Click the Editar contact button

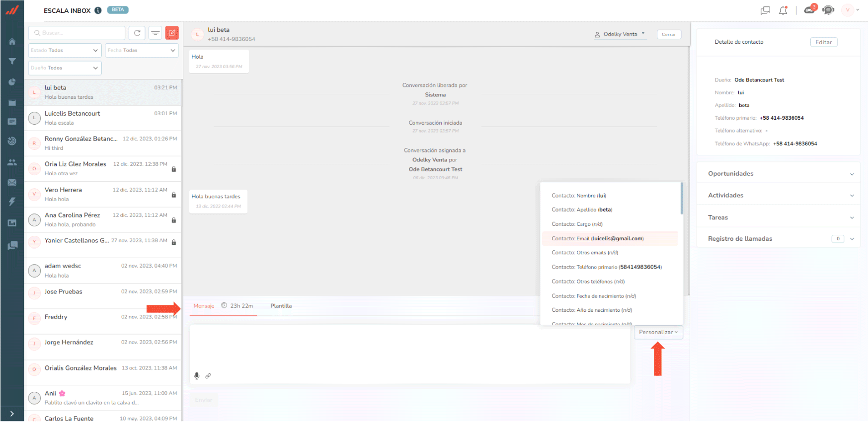coord(823,42)
